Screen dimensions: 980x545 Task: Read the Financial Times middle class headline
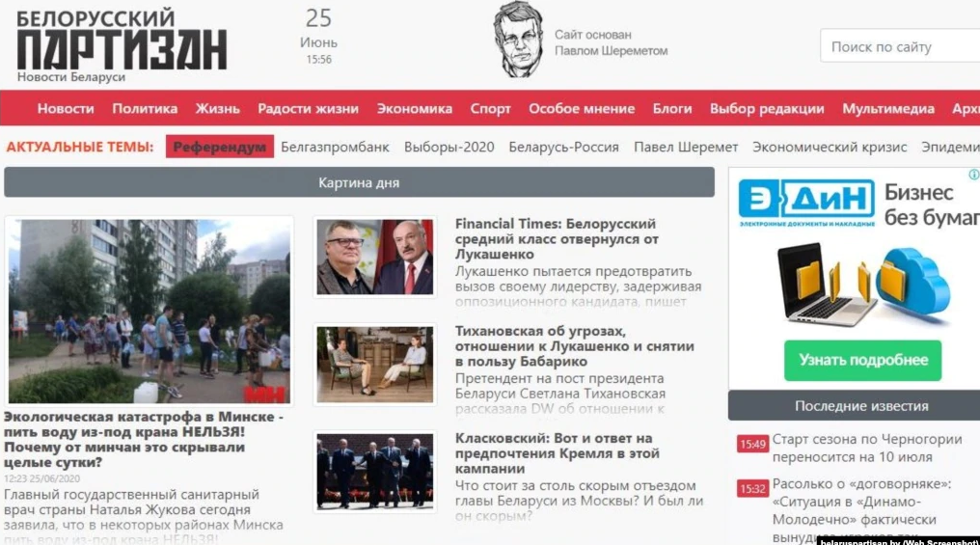557,239
